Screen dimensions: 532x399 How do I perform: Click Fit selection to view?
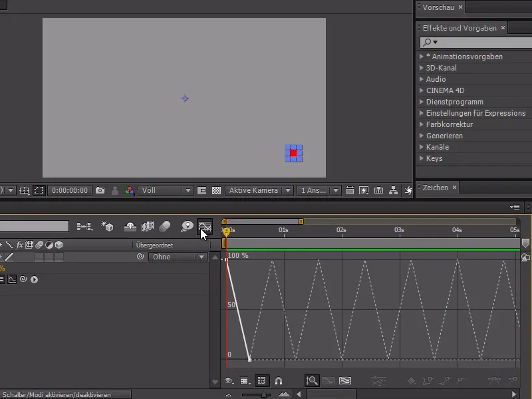pyautogui.click(x=329, y=381)
